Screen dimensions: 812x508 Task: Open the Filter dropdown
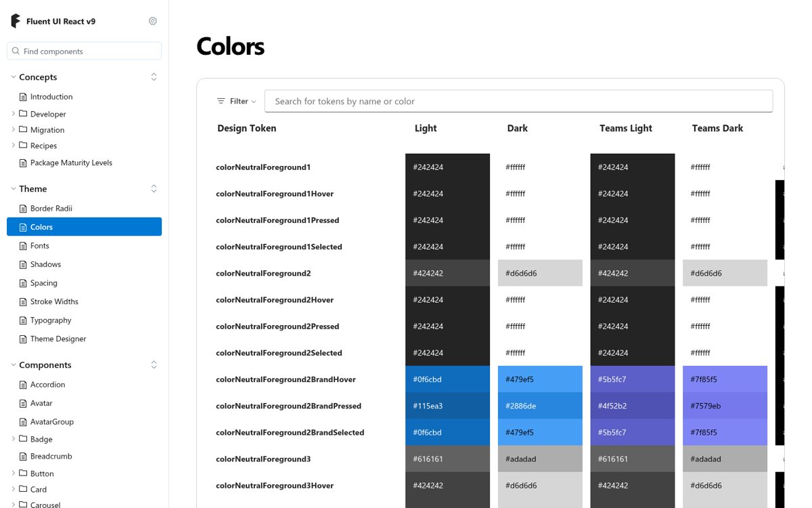click(236, 101)
